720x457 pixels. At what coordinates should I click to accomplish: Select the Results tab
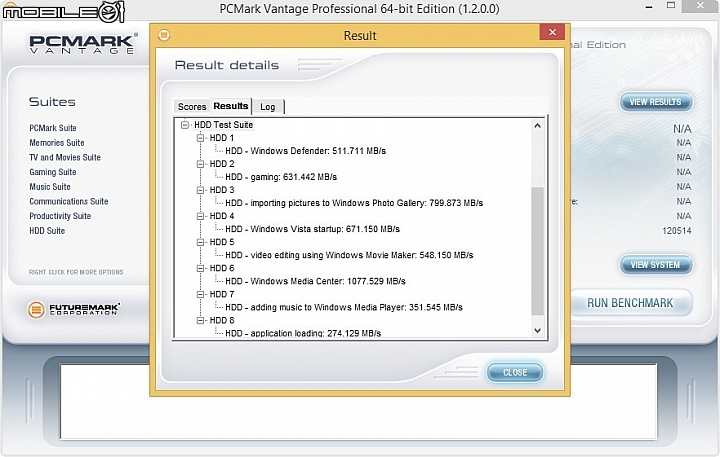tap(231, 106)
